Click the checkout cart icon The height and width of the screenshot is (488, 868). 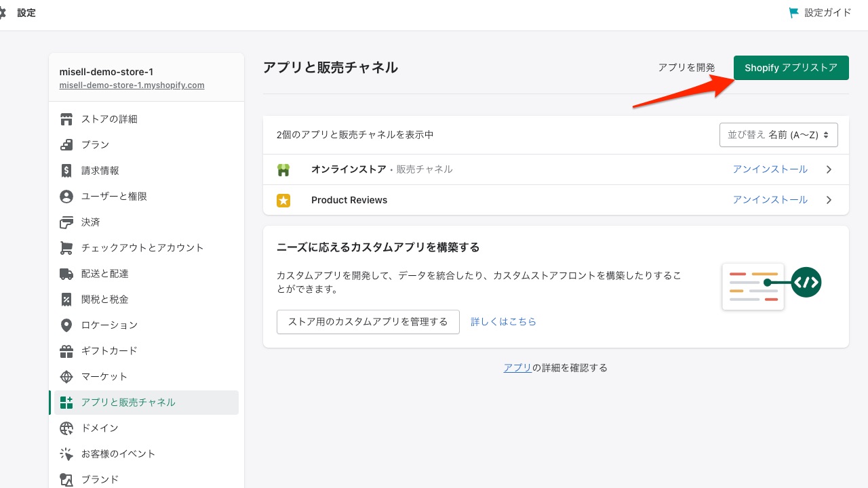(x=66, y=248)
